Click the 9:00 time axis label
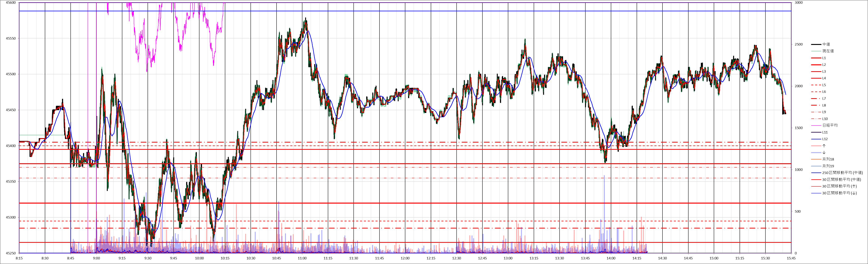Viewport: 868px width, 264px height. pyautogui.click(x=96, y=258)
